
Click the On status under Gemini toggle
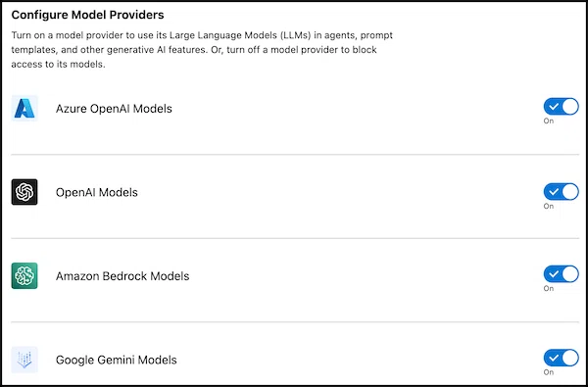pyautogui.click(x=549, y=372)
